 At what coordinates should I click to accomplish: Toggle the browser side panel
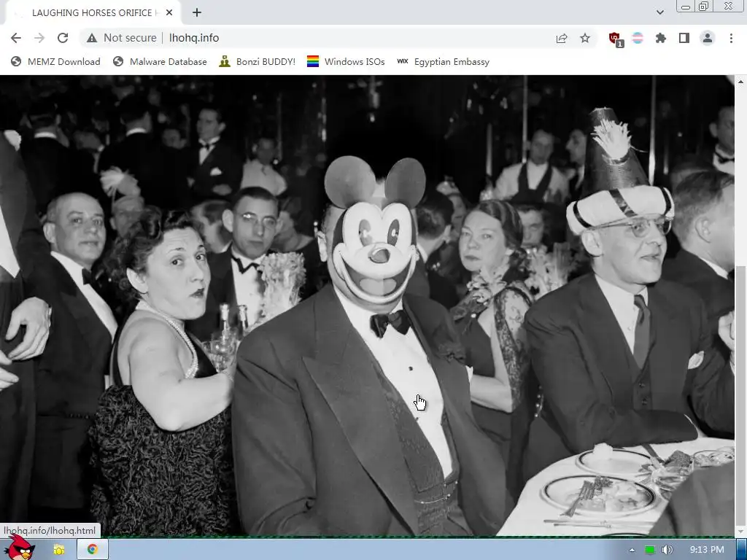point(684,38)
